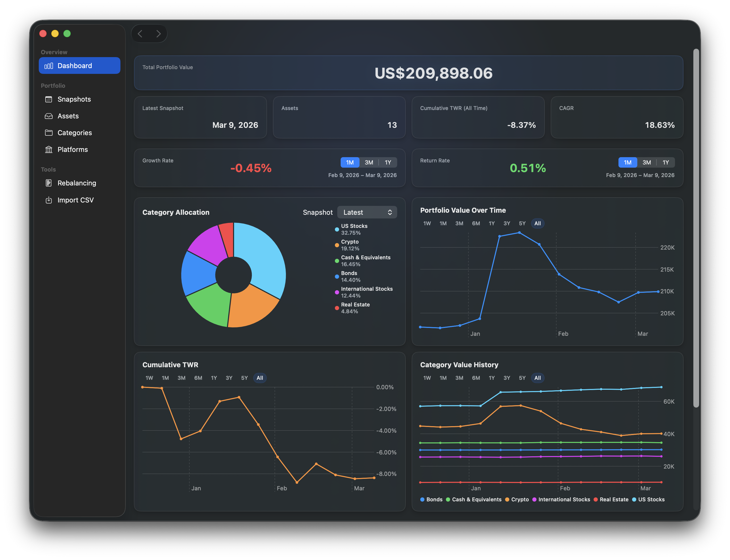Viewport: 730px width, 560px height.
Task: Click the Platforms bank icon
Action: click(x=49, y=149)
